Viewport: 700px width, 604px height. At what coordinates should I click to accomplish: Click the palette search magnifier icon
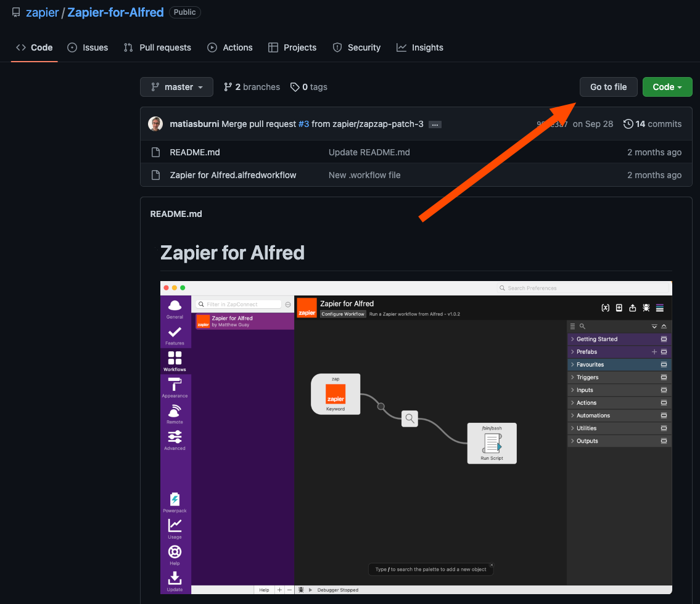point(582,326)
